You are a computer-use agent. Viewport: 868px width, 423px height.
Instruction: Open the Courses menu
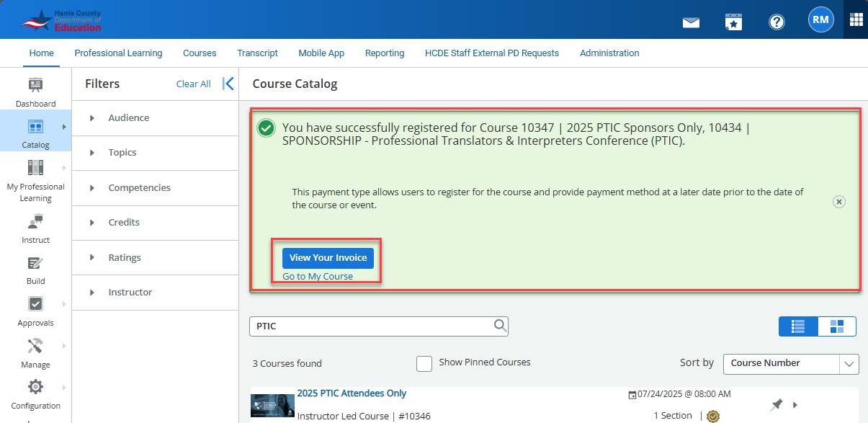(200, 53)
